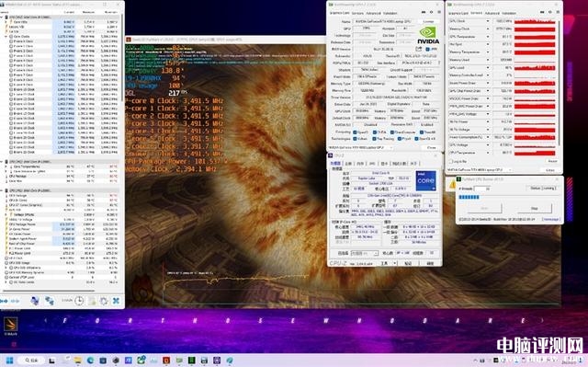Click the CPU Burner blue progress bar
The width and height of the screenshot is (588, 367).
click(x=469, y=197)
